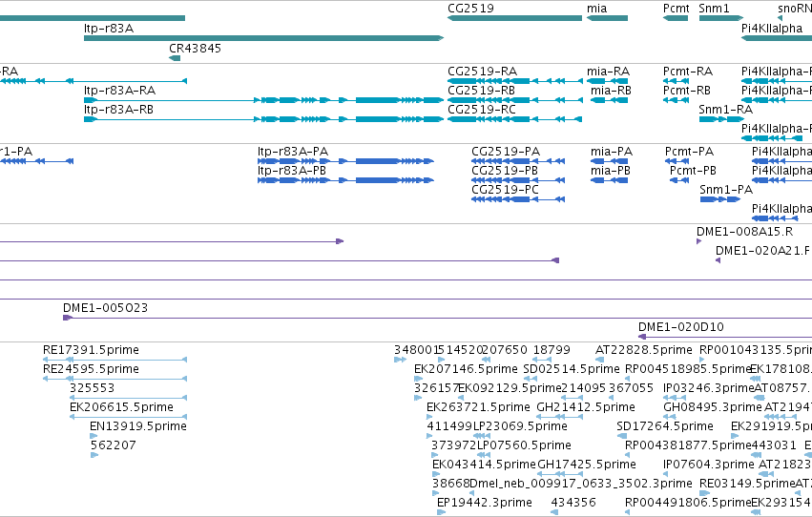Select EST LP23069.5prime

[x=482, y=436]
